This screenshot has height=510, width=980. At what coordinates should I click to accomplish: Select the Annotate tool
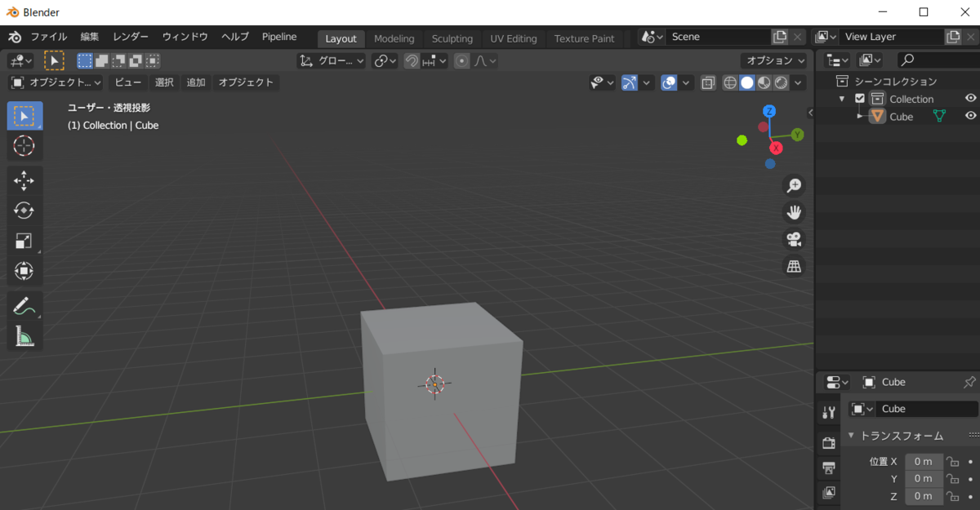click(24, 306)
